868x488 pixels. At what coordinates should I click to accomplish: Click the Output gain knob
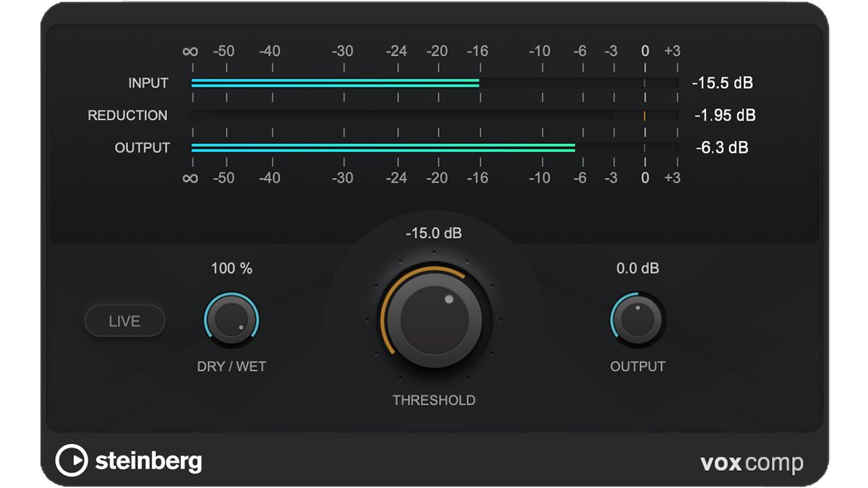(x=637, y=320)
